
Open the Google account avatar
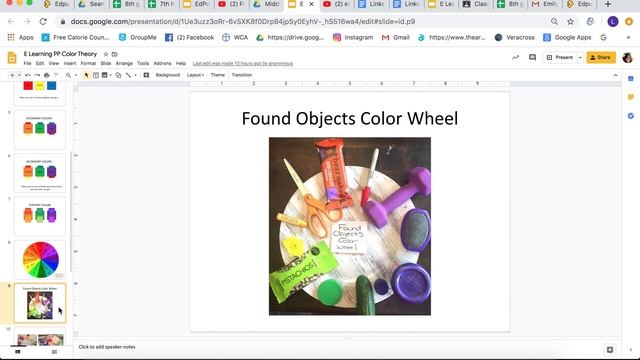[x=627, y=58]
